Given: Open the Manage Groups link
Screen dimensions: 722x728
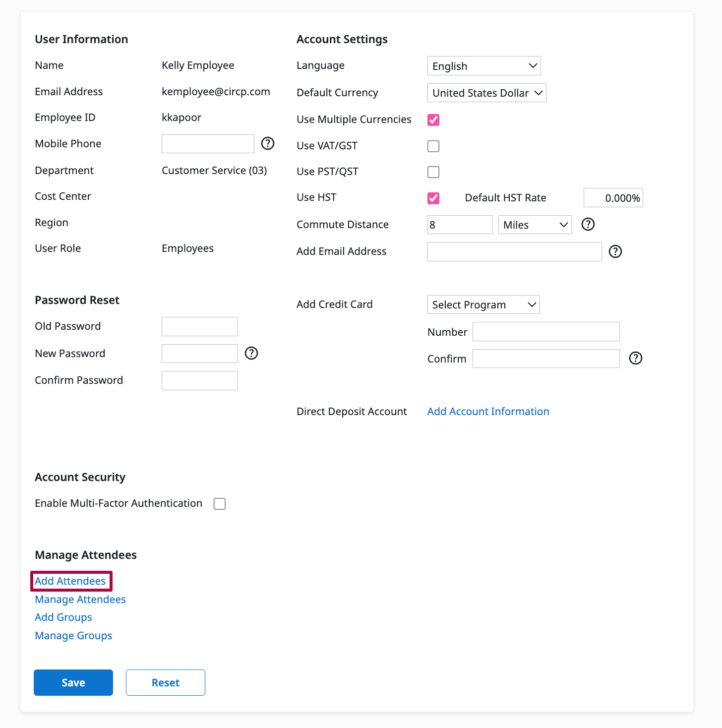Looking at the screenshot, I should point(73,636).
